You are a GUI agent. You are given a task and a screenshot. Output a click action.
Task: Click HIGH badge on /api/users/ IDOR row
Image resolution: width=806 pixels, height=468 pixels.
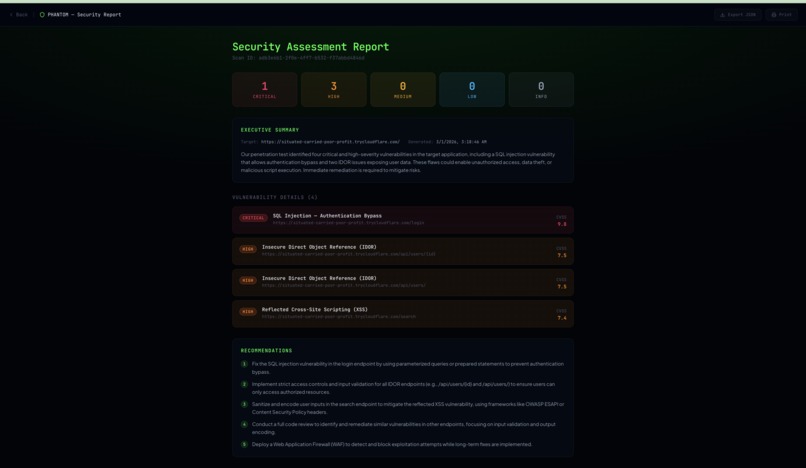[x=248, y=281]
